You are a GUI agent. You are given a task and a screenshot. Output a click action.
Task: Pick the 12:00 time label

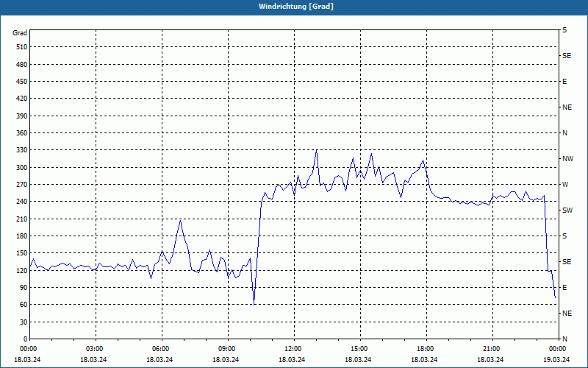tap(293, 349)
